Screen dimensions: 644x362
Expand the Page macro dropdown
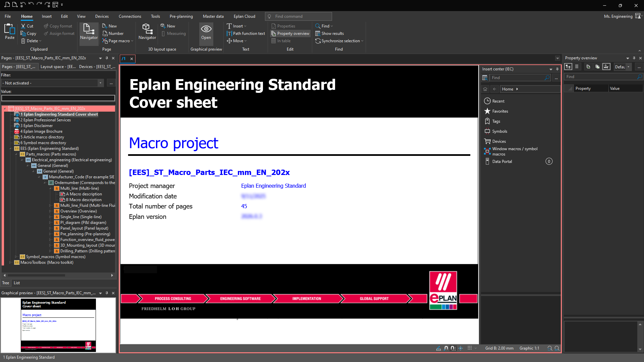point(132,41)
